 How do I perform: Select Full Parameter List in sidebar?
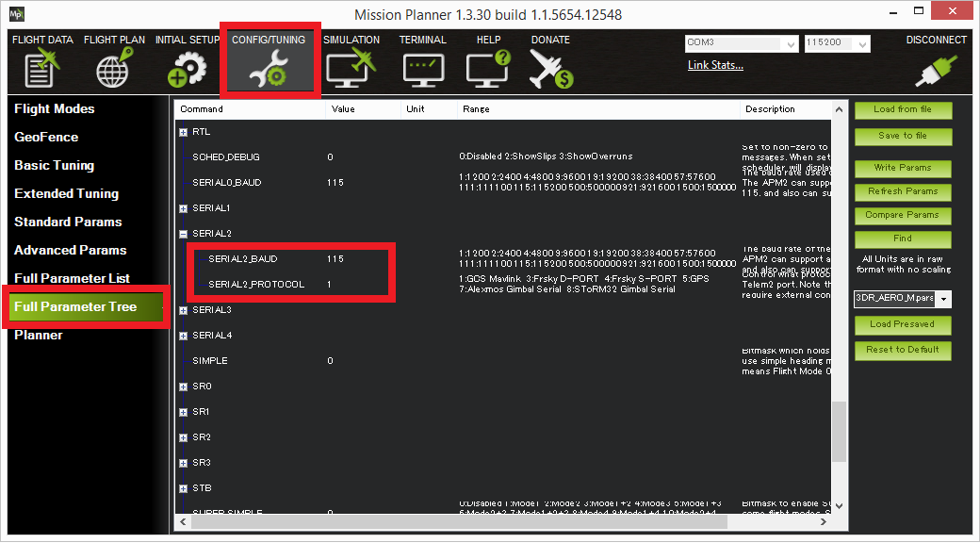click(x=72, y=278)
